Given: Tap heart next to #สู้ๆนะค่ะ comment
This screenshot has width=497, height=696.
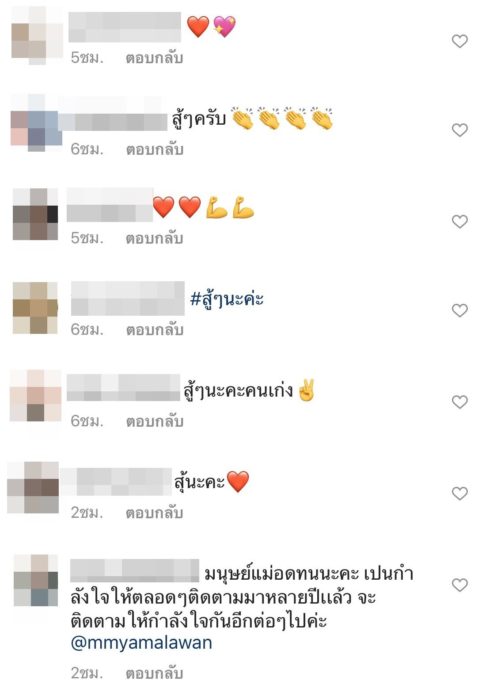Looking at the screenshot, I should [x=460, y=310].
